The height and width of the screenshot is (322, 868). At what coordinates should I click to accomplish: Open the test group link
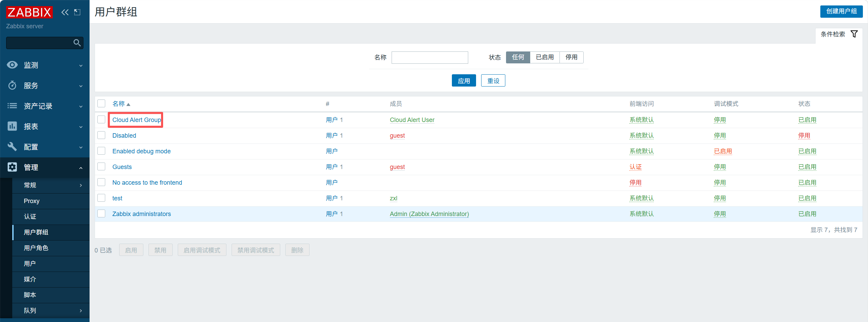(x=117, y=198)
